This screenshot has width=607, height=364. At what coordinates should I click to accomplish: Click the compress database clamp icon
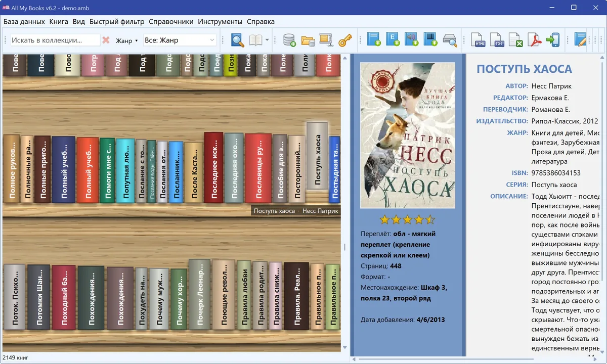(326, 40)
